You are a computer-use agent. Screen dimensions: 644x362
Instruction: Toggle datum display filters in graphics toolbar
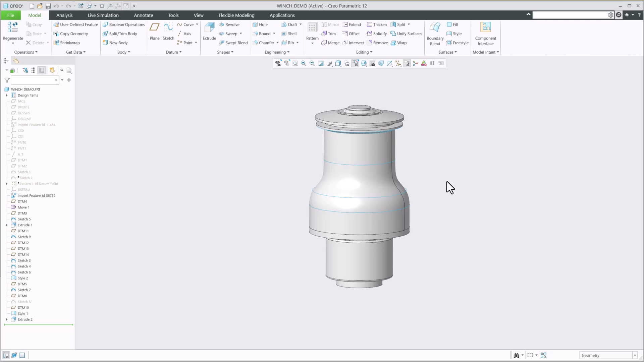(398, 63)
